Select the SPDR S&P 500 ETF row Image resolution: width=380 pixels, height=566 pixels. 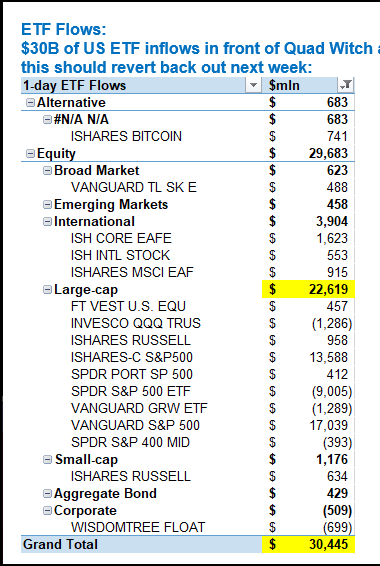[188, 391]
